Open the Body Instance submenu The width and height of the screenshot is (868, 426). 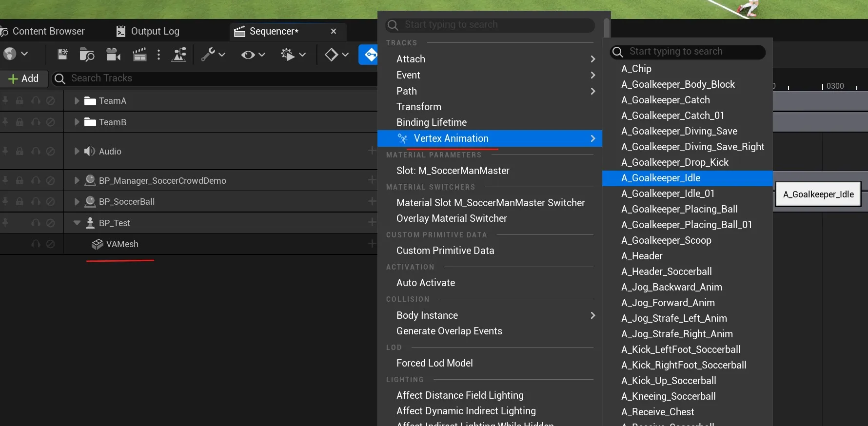pyautogui.click(x=490, y=315)
